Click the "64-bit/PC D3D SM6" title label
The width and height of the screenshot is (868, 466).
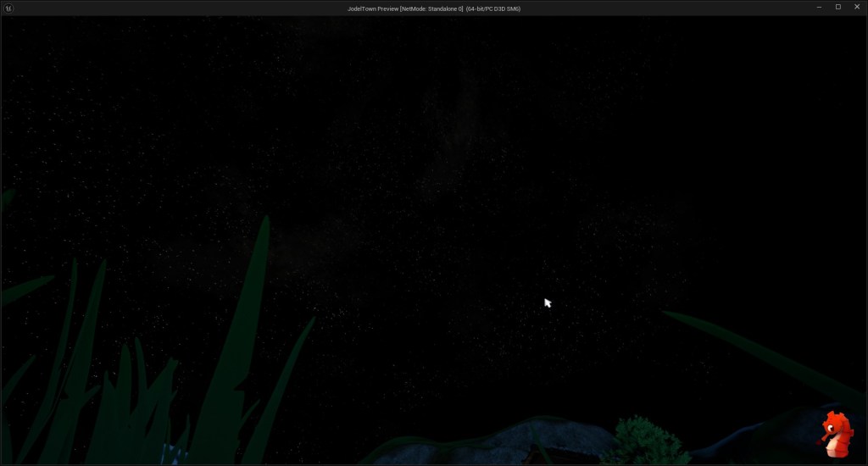pos(493,8)
